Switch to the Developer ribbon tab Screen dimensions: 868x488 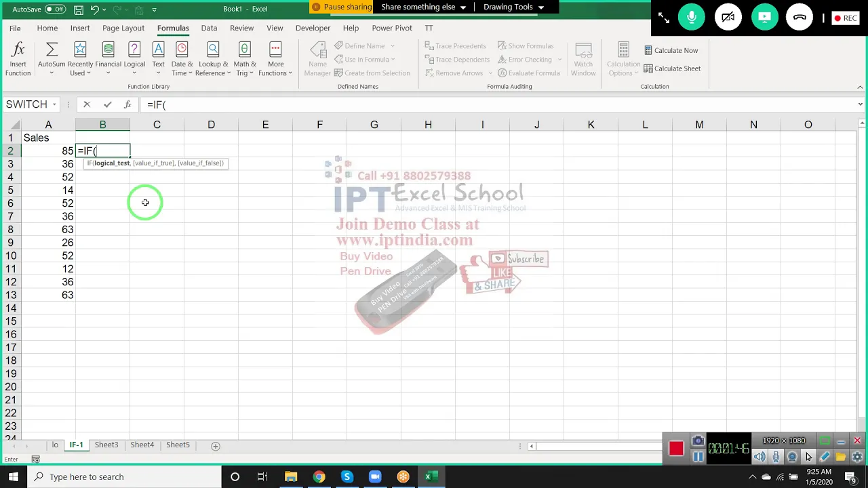313,28
